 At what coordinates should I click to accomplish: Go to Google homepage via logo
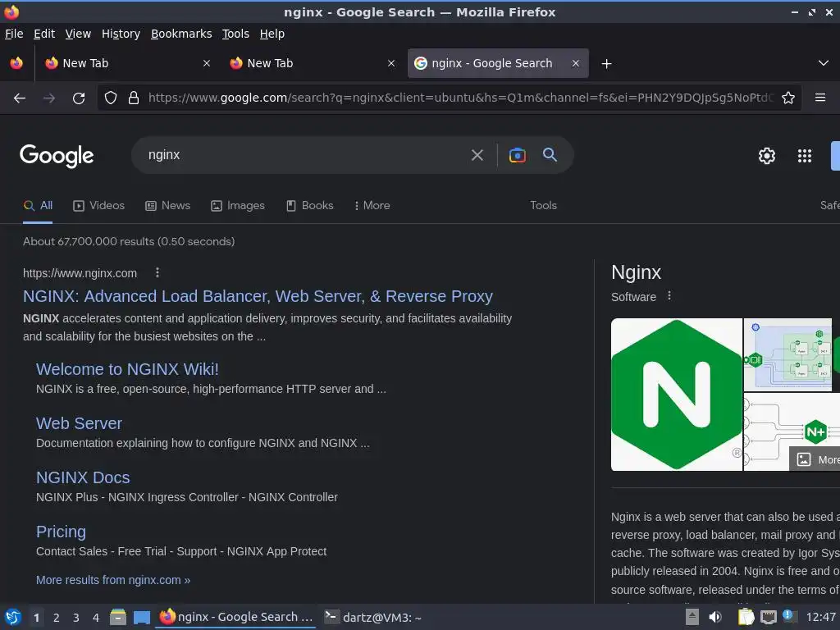(57, 156)
